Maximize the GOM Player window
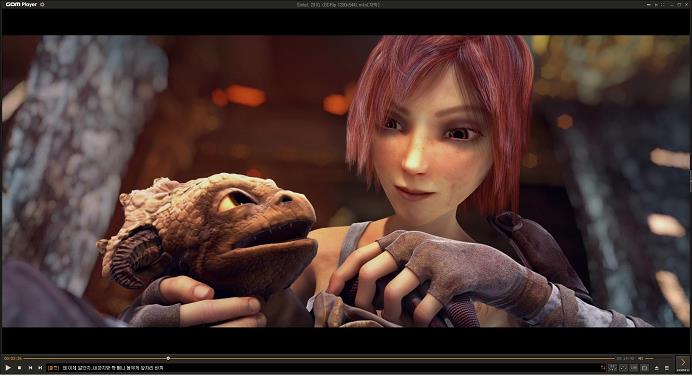 pyautogui.click(x=679, y=4)
